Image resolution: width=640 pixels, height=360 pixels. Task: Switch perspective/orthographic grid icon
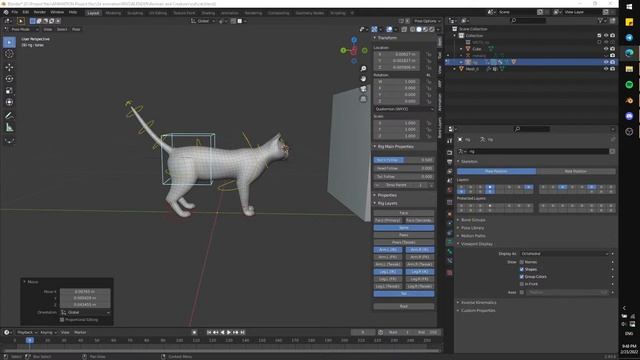(363, 99)
